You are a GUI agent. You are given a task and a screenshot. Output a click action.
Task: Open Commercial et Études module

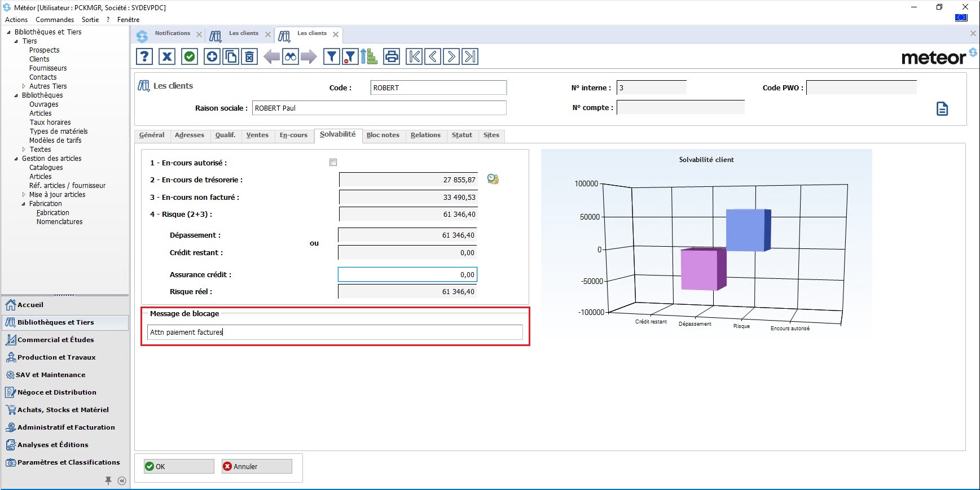click(x=55, y=340)
